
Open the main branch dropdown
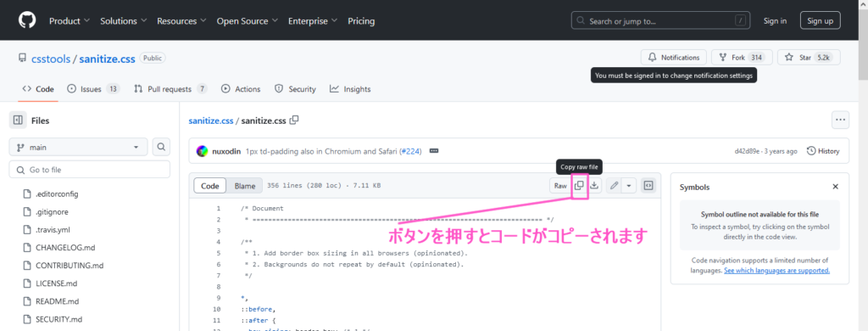click(78, 147)
